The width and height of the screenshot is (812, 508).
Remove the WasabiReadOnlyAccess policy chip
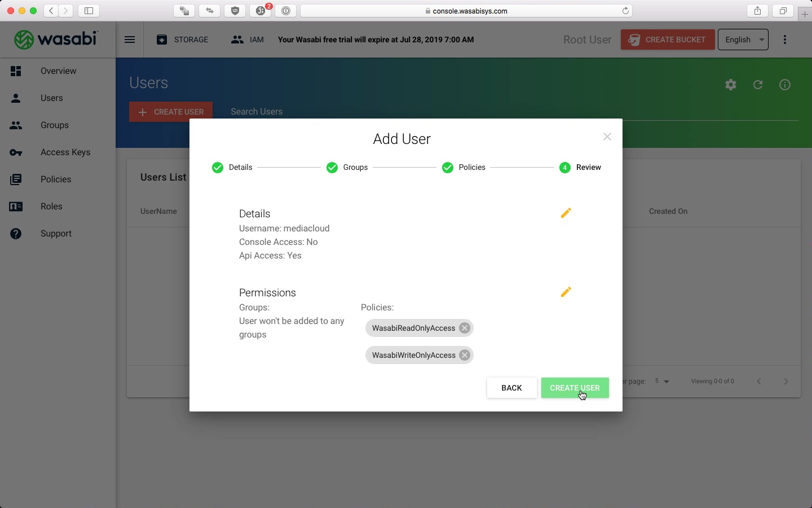[465, 328]
